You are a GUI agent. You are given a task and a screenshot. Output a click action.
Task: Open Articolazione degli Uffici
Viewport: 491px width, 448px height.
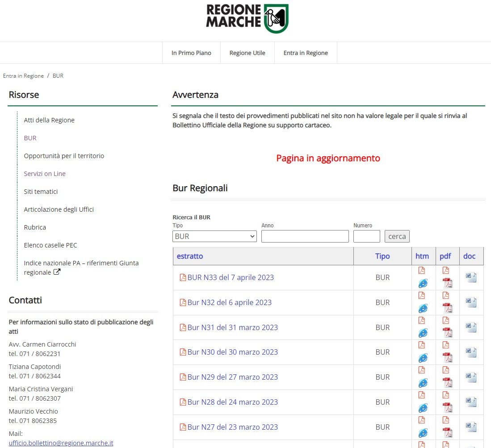(59, 209)
